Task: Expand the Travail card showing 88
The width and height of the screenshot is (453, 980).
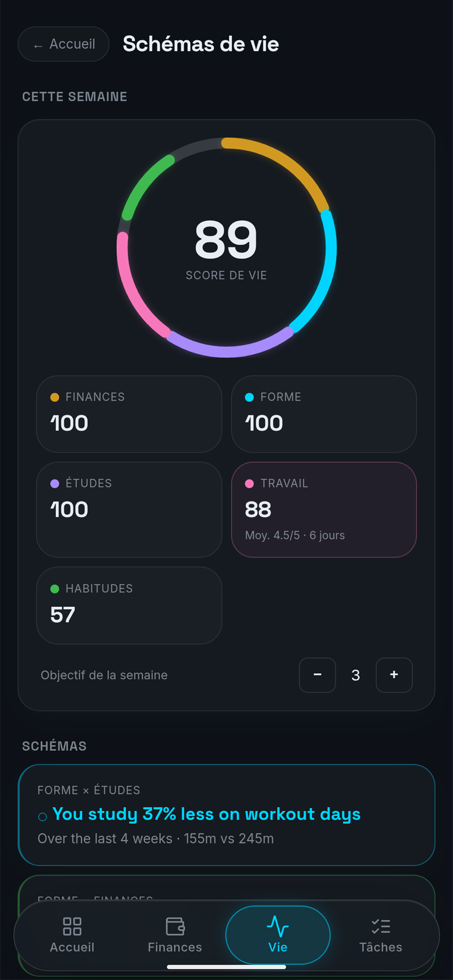Action: click(x=324, y=509)
